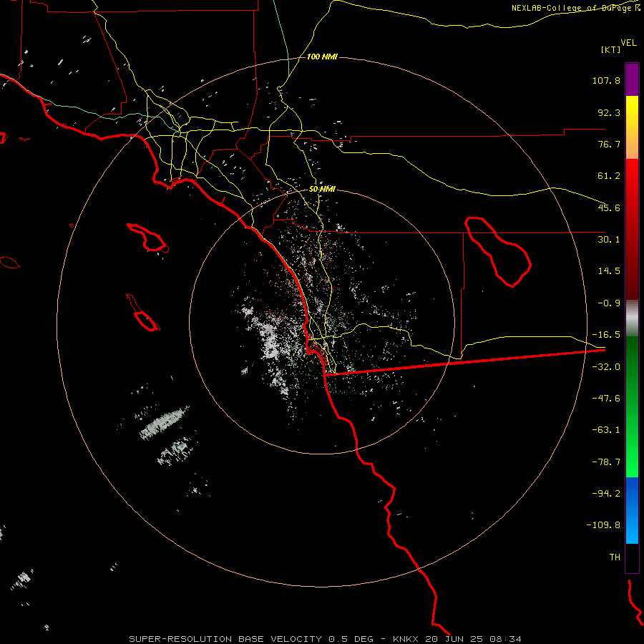Image resolution: width=644 pixels, height=644 pixels.
Task: Pick the gray near-zero color bar segment
Action: click(x=632, y=318)
